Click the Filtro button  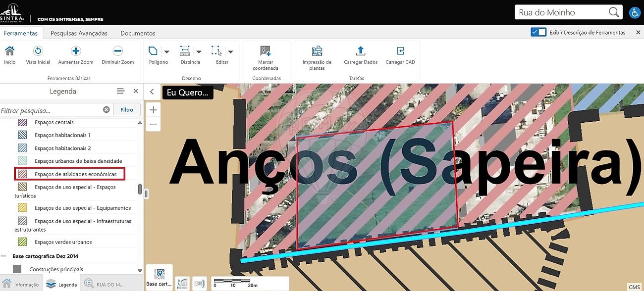click(x=127, y=110)
